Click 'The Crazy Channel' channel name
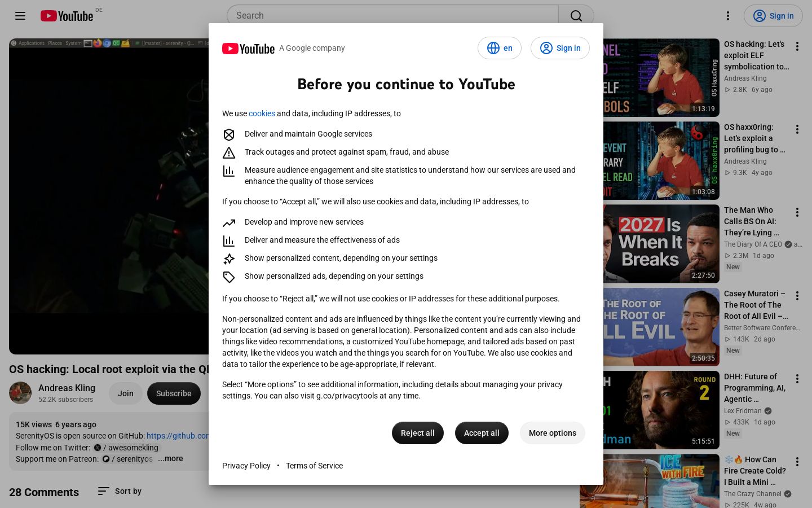This screenshot has width=812, height=508. click(753, 494)
